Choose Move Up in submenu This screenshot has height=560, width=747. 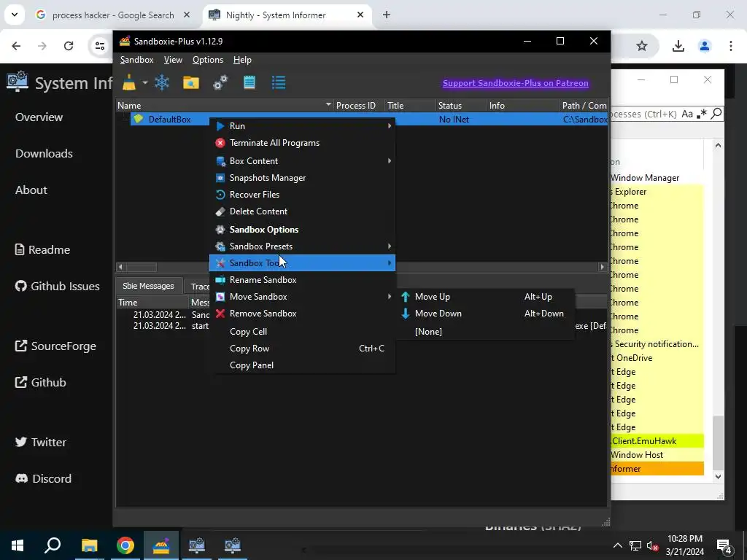pos(485,296)
